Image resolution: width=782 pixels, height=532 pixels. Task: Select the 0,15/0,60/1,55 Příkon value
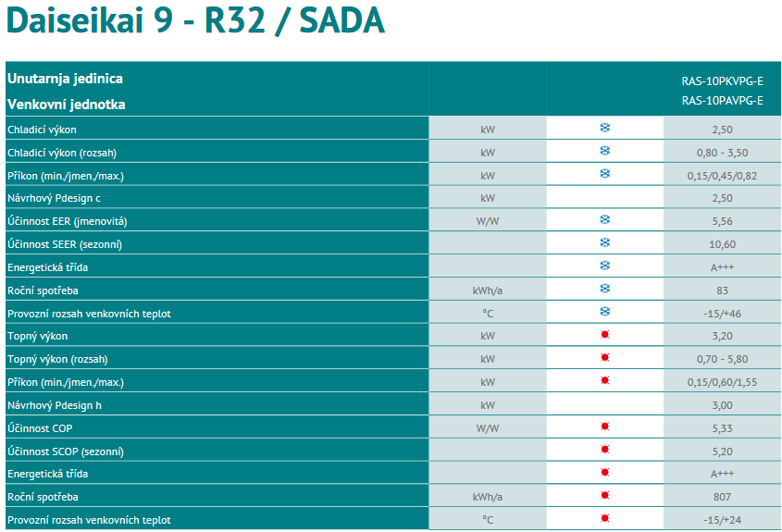(x=722, y=382)
